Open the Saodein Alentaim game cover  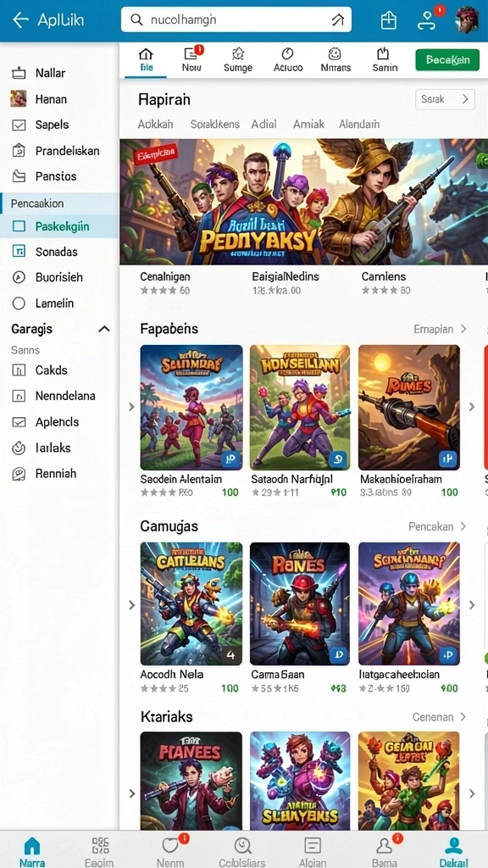[191, 408]
